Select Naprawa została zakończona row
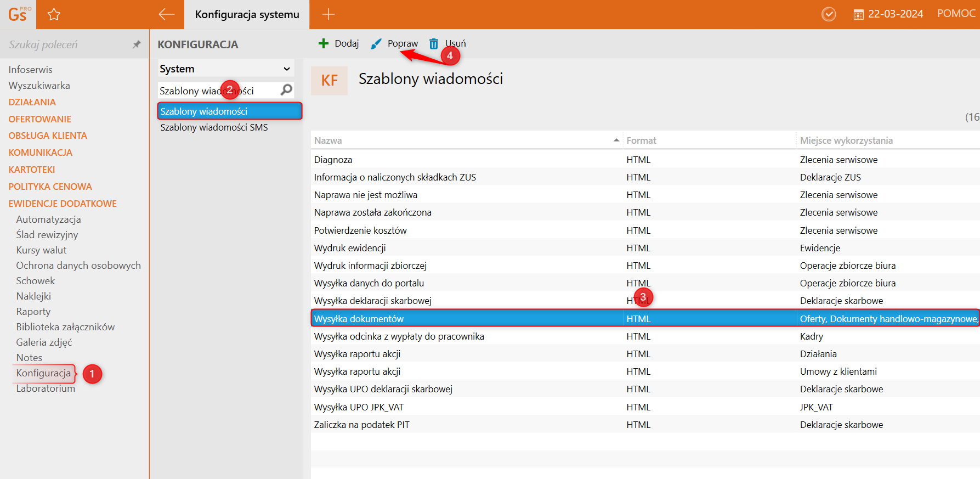980x479 pixels. 645,212
